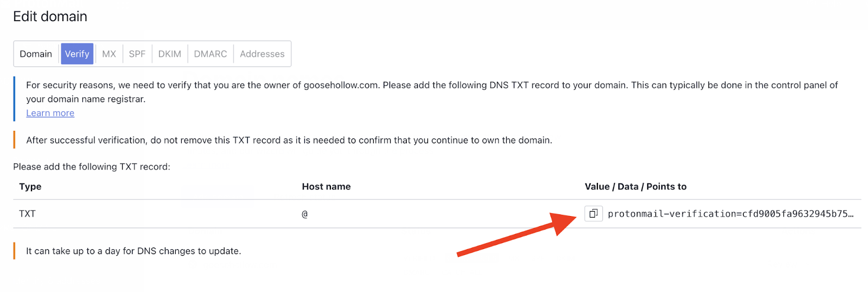Open the MX tab

click(109, 54)
